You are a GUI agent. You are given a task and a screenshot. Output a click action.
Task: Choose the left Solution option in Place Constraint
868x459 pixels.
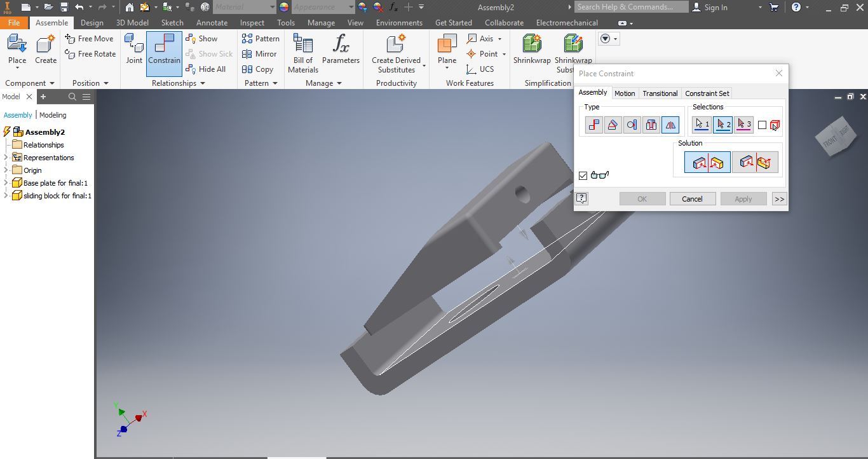[x=707, y=162]
